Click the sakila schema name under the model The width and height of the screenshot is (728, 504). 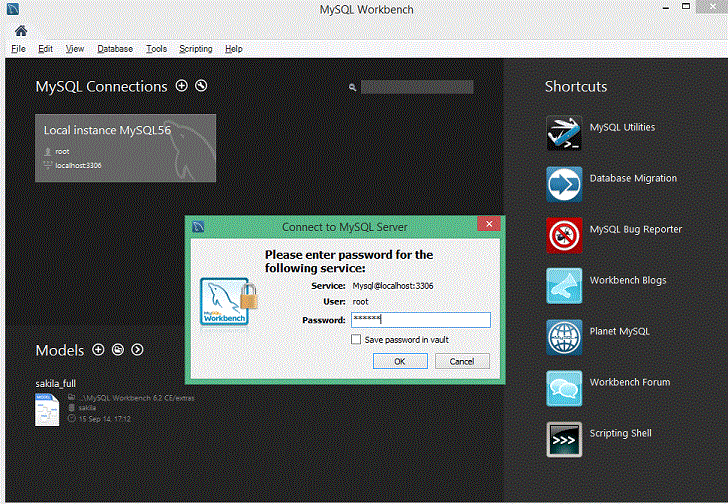pyautogui.click(x=87, y=408)
